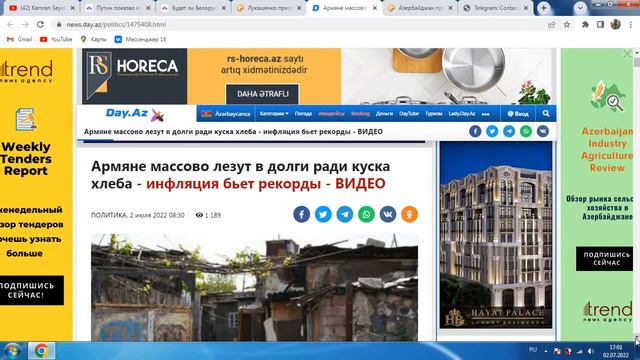Open a new browser tab
Viewport: 640px width, 360px height.
544,8
